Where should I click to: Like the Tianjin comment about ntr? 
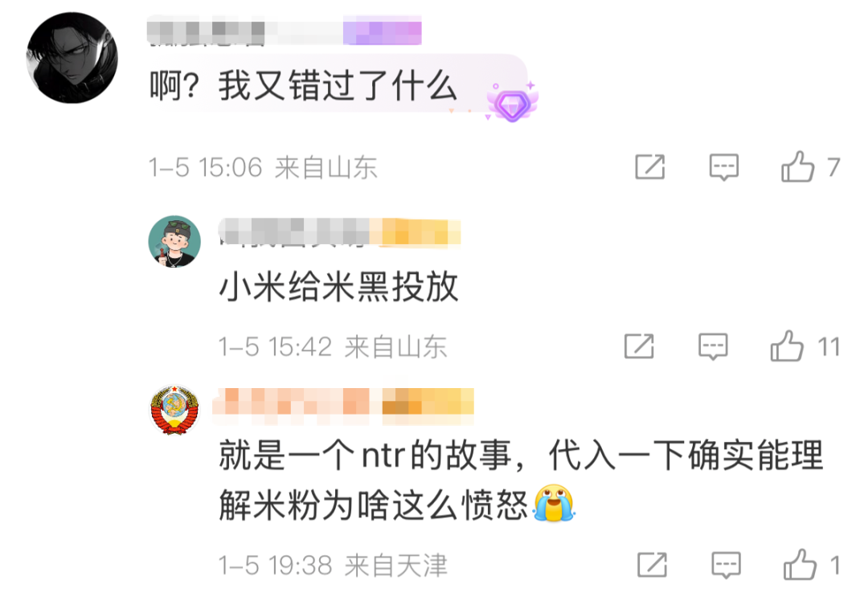tap(800, 564)
